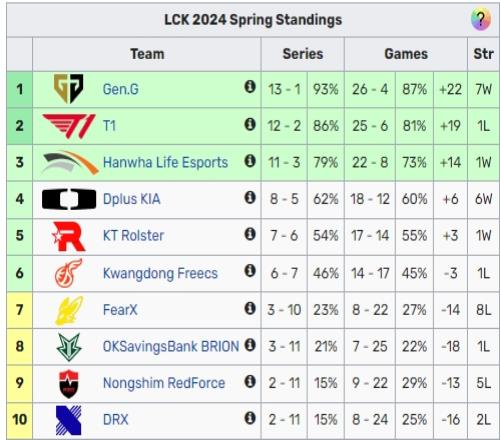
Task: Show info icon for Gen.G row
Action: pyautogui.click(x=250, y=87)
